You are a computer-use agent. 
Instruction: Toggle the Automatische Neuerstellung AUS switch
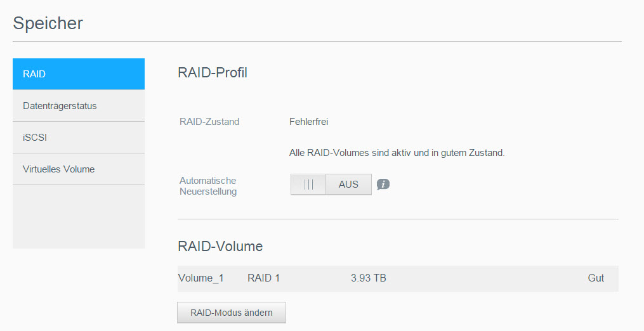[x=331, y=185]
